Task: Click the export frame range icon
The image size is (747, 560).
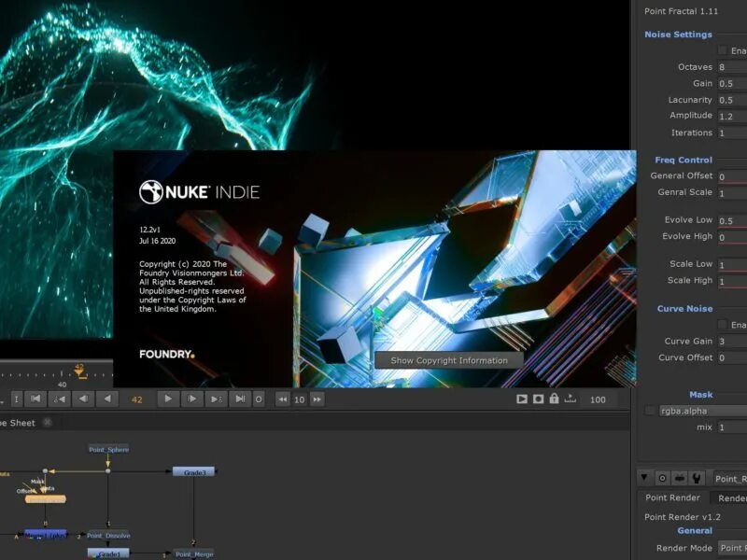Action: pos(570,399)
